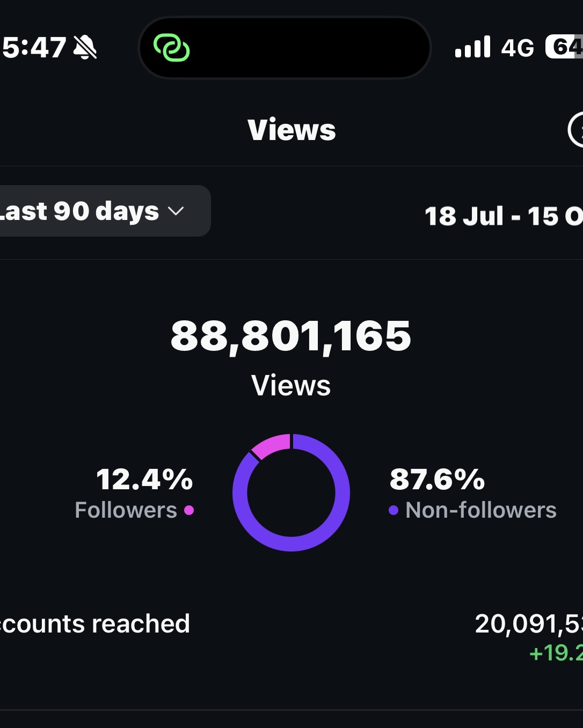The width and height of the screenshot is (583, 728).
Task: Tap the cellular signal strength bars
Action: (x=473, y=47)
